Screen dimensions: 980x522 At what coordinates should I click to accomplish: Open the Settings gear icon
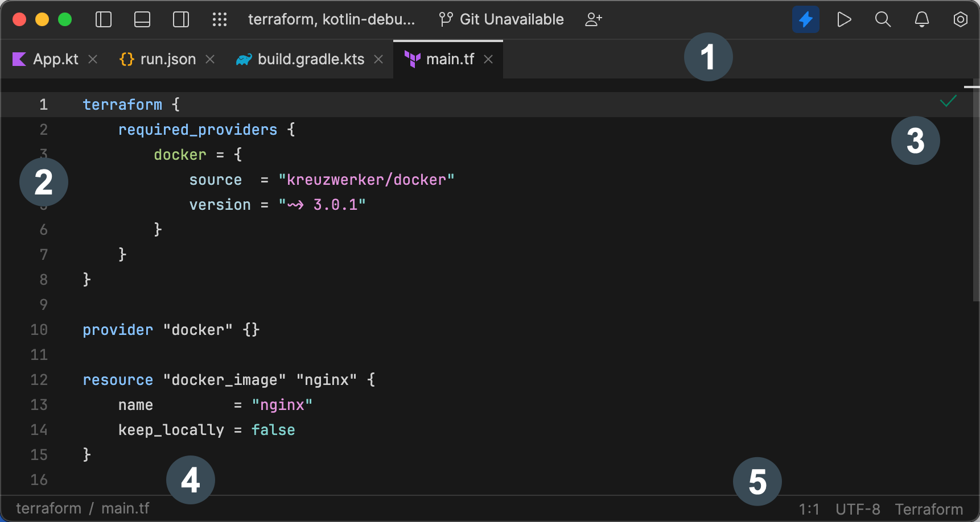pyautogui.click(x=960, y=19)
